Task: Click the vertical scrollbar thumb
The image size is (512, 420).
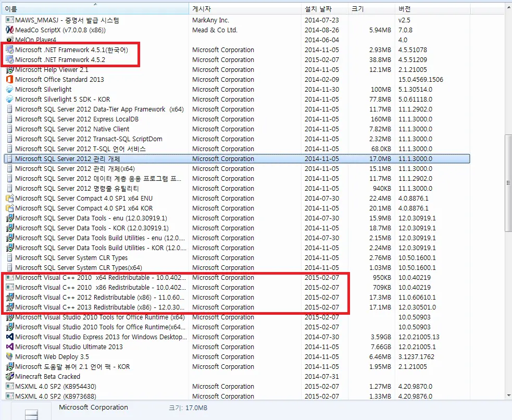Action: [x=508, y=183]
